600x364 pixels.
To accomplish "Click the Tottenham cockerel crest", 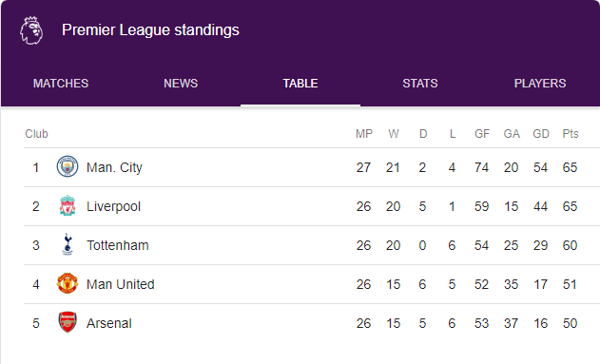I will click(68, 244).
